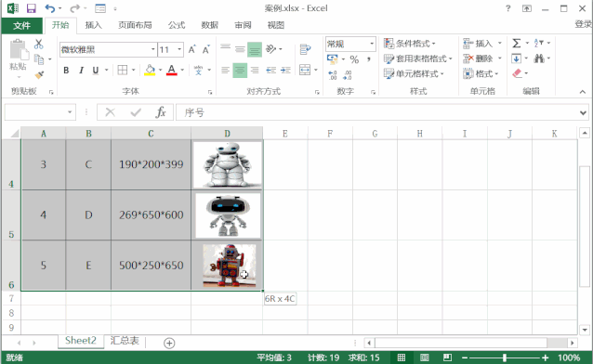Click the zoom slider in status bar
The height and width of the screenshot is (364, 593).
point(505,357)
